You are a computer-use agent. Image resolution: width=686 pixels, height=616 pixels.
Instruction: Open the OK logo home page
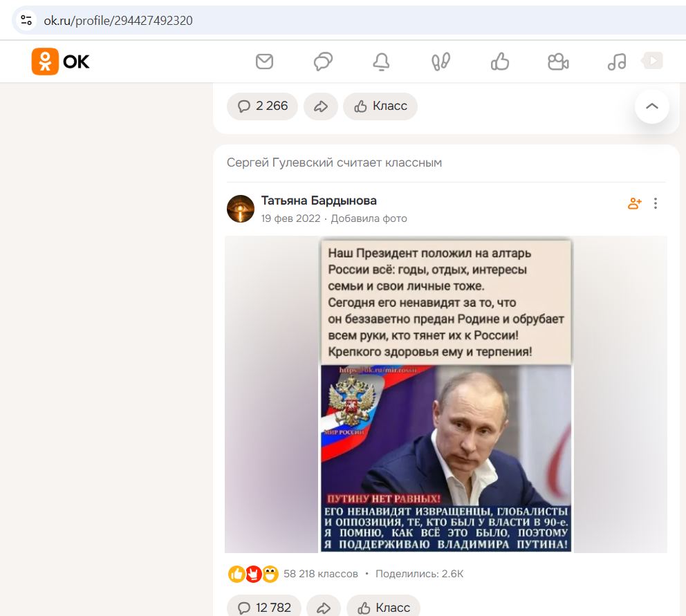click(60, 62)
